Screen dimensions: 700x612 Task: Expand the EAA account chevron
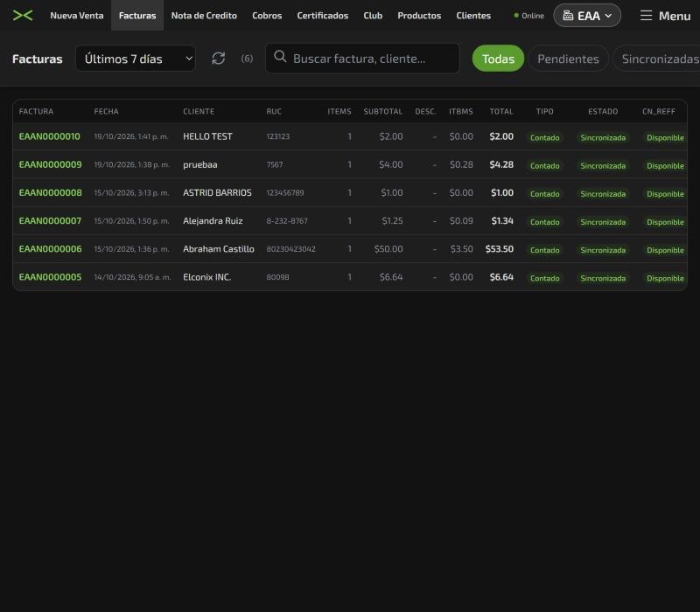[608, 16]
